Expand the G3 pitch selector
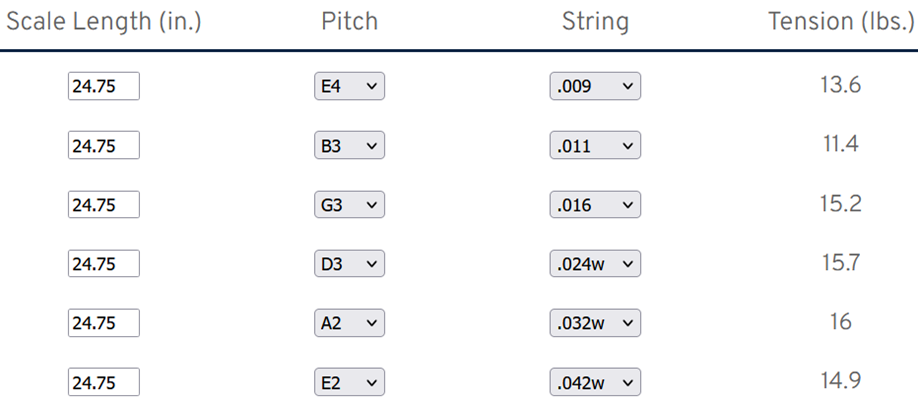This screenshot has height=403, width=918. (x=349, y=205)
